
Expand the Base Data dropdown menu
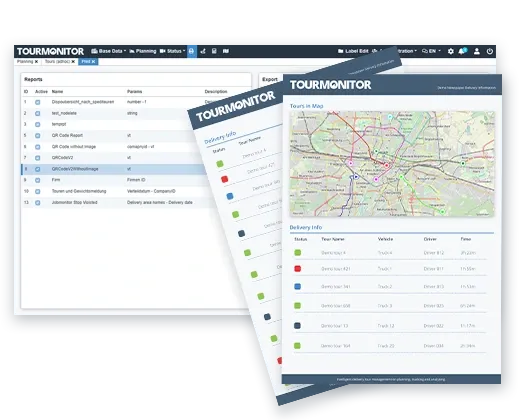(x=109, y=51)
